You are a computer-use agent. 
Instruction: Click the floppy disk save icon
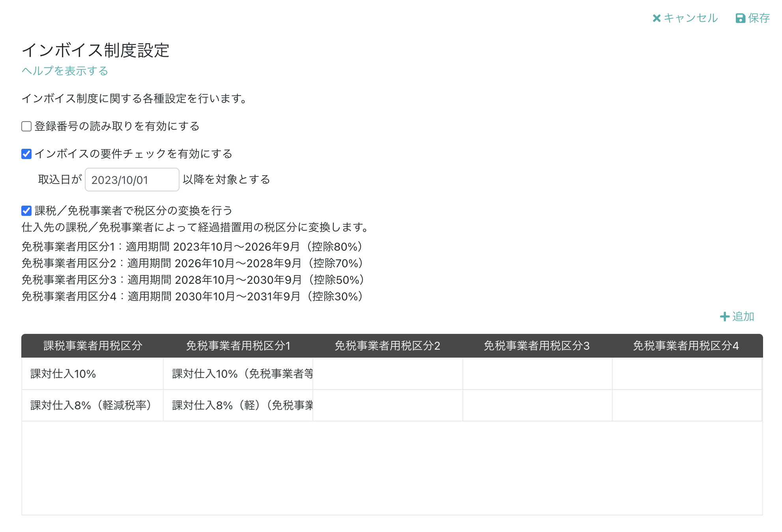[x=741, y=18]
